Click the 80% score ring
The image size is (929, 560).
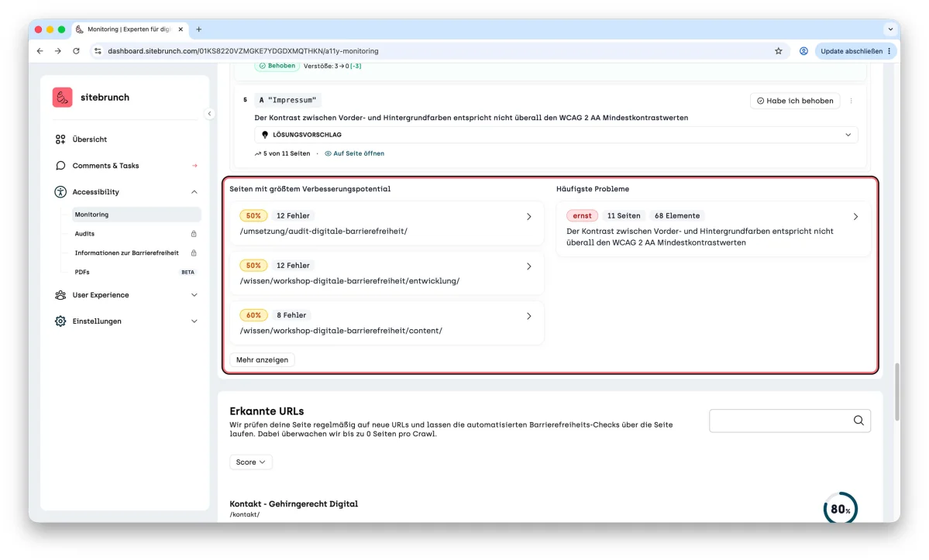[840, 508]
